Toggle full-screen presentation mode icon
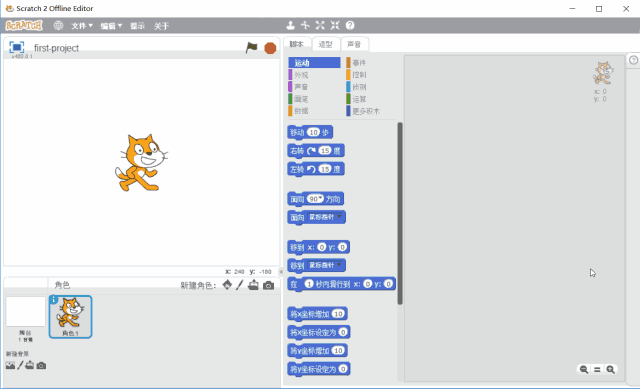The width and height of the screenshot is (640, 389). point(17,47)
